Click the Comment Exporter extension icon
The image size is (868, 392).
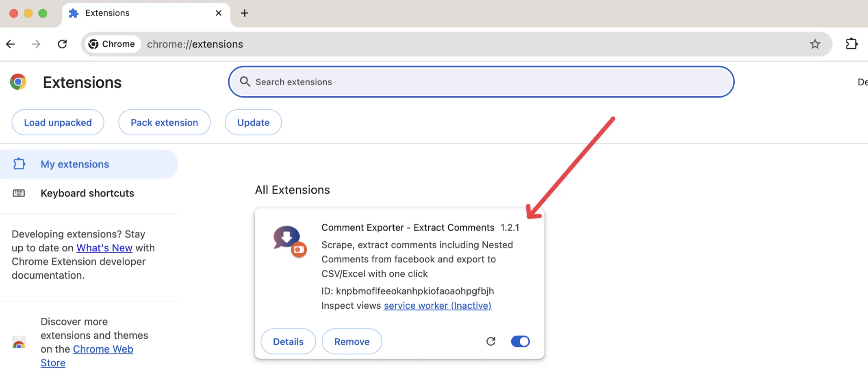coord(289,241)
